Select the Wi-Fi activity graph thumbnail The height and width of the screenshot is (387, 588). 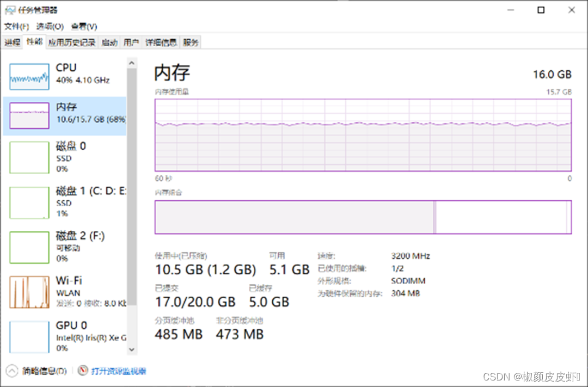(29, 292)
